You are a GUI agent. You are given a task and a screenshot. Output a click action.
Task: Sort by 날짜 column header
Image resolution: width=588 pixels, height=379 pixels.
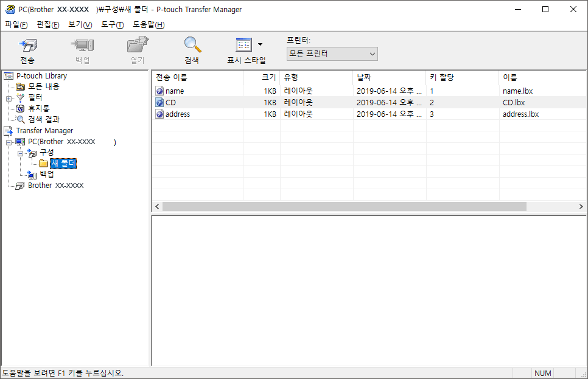click(390, 78)
